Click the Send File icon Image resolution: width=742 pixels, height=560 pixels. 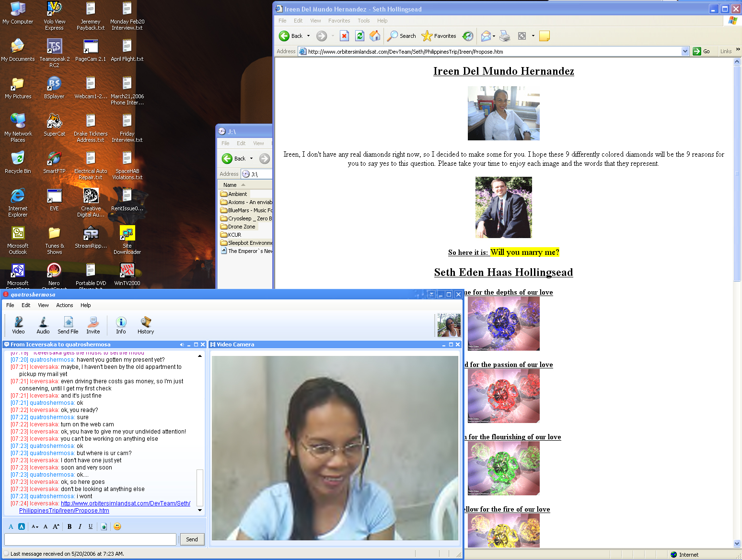[x=68, y=325]
